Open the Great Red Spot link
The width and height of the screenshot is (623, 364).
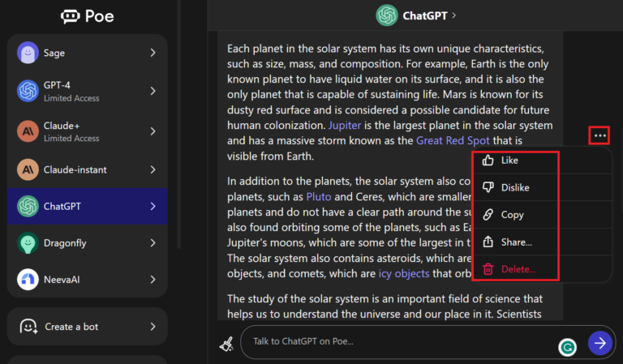point(453,140)
